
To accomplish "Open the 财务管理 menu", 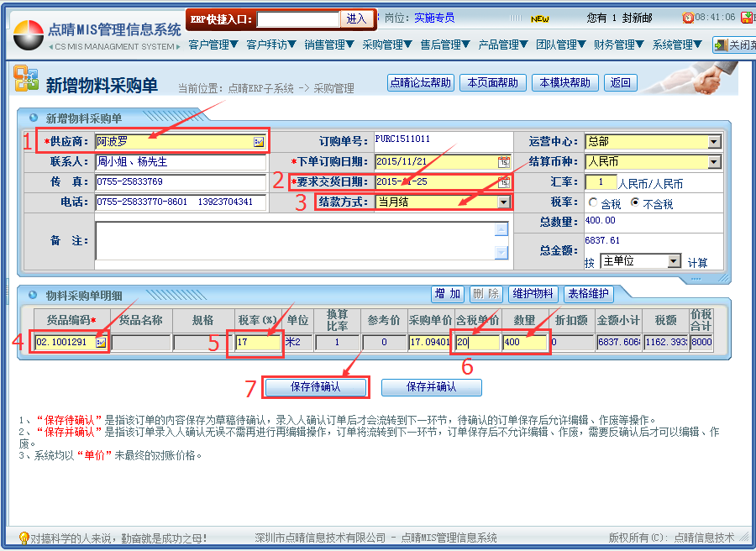I will click(618, 45).
